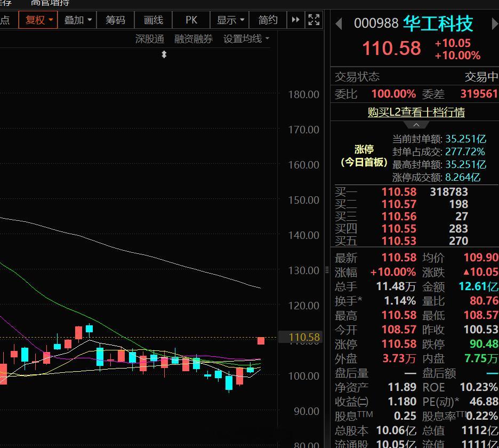Image resolution: width=499 pixels, height=448 pixels.
Task: Click the 涨停 (今日首板) label
Action: click(x=364, y=156)
